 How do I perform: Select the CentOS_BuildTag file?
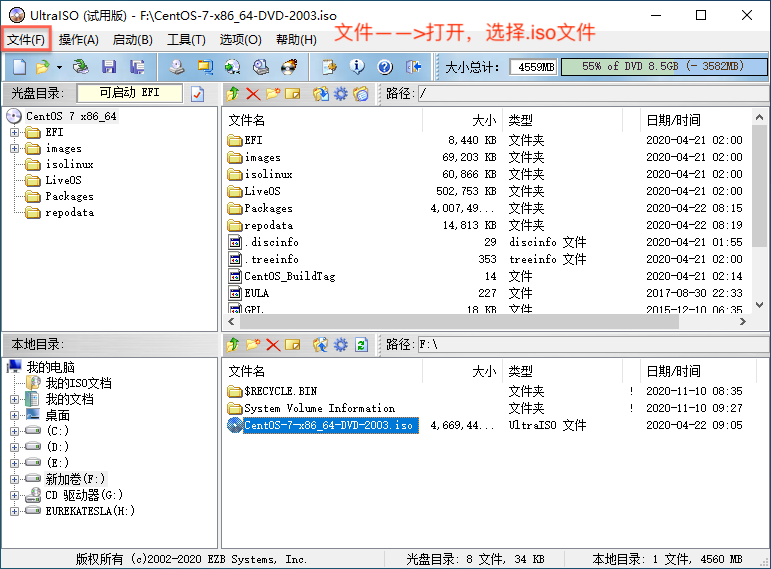(x=290, y=276)
